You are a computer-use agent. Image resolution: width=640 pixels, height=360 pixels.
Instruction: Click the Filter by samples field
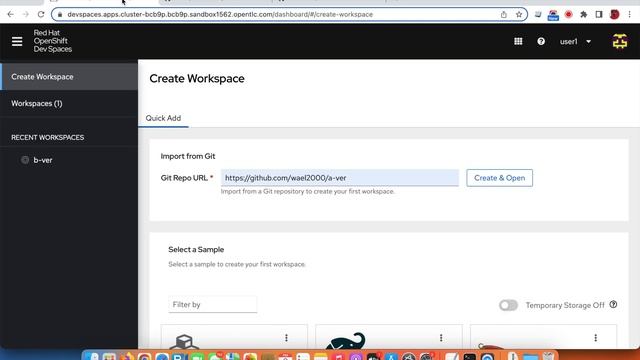tap(213, 304)
